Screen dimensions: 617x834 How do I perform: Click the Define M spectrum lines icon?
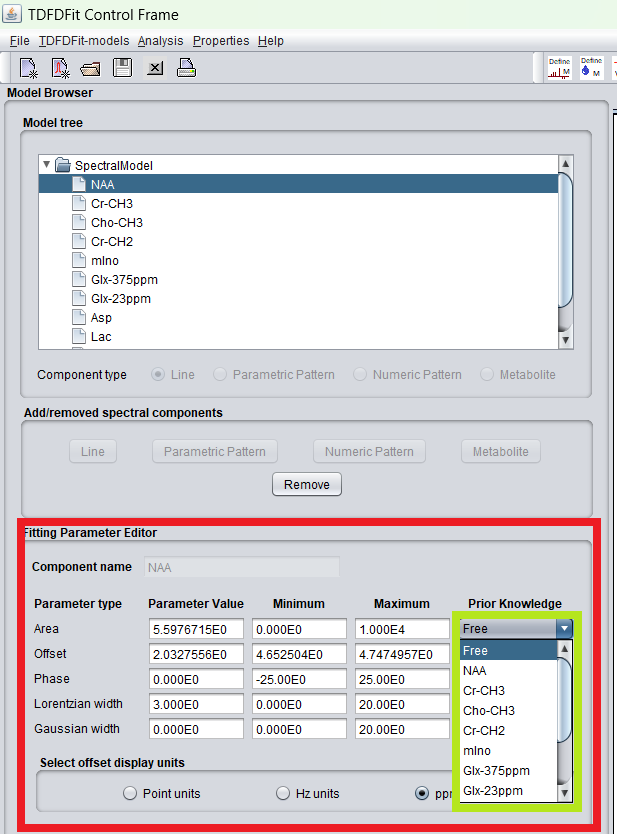point(559,68)
